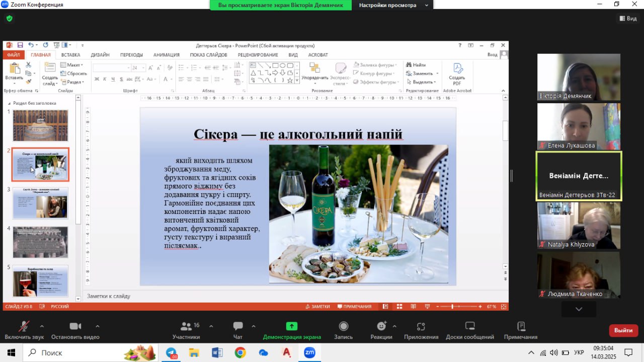Open Заливка фигуры shape fill
This screenshot has width=644, height=362.
pos(375,65)
